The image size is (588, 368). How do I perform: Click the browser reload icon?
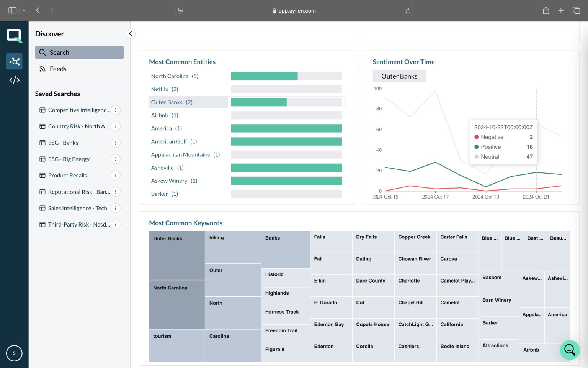[x=408, y=11]
